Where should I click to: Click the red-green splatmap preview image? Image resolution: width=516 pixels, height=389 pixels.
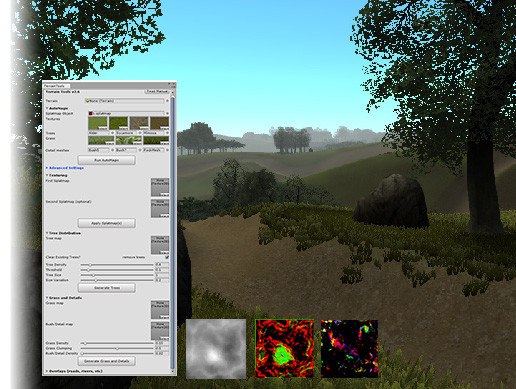[x=284, y=349]
